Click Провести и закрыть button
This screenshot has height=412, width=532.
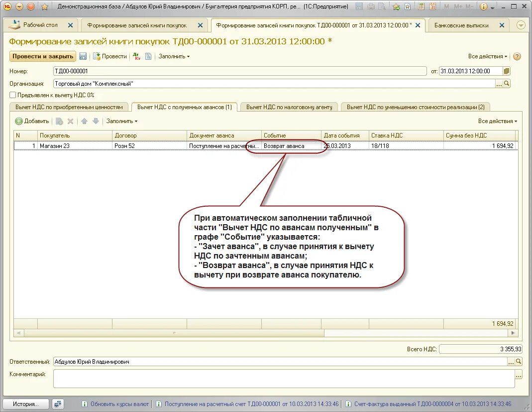(43, 56)
